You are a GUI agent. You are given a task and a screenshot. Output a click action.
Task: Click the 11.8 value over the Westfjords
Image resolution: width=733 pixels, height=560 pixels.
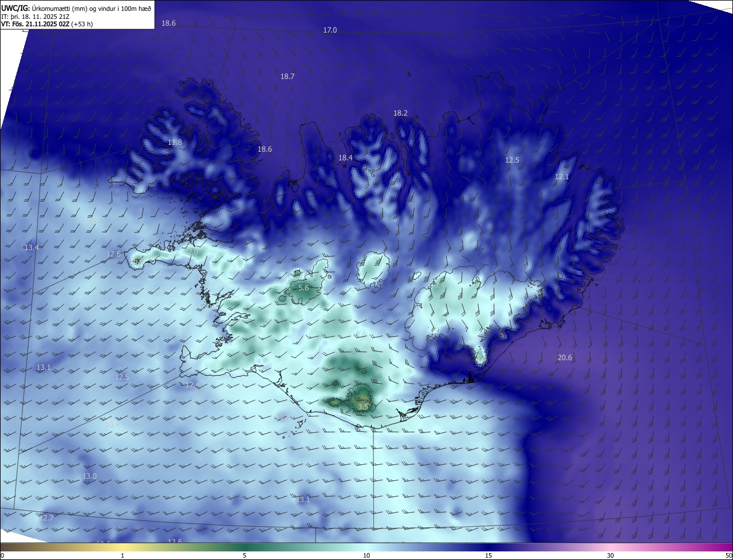(175, 142)
